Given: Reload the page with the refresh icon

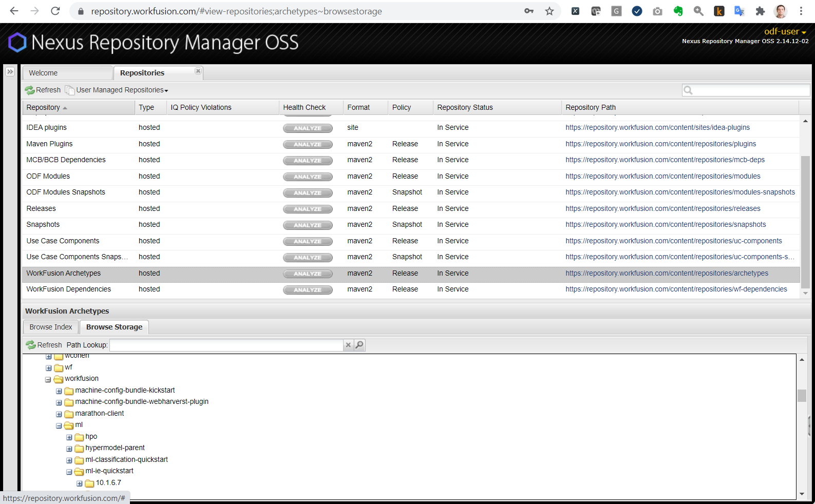Looking at the screenshot, I should coord(55,11).
